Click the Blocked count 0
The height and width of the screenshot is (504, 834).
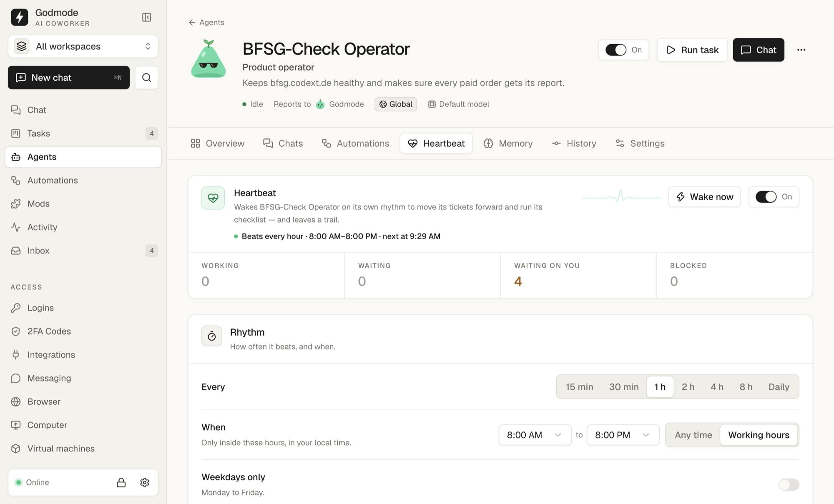[674, 281]
